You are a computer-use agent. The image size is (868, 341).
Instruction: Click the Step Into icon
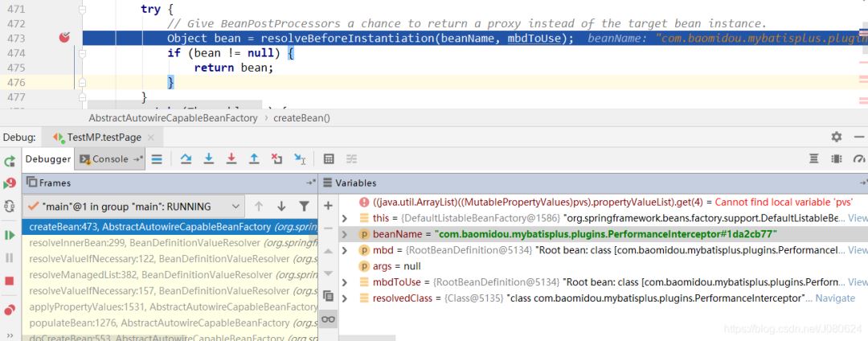[209, 159]
